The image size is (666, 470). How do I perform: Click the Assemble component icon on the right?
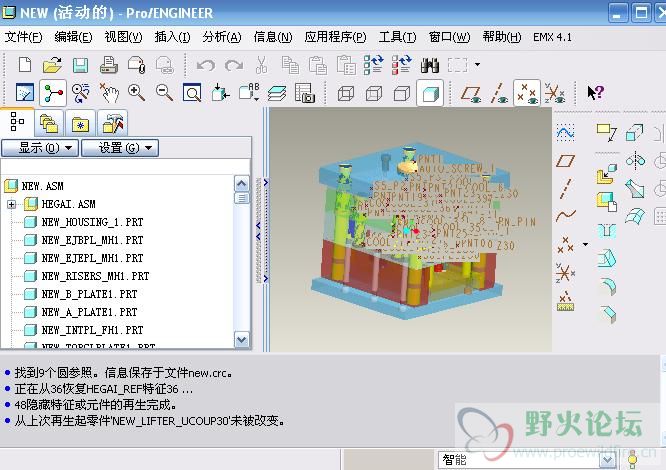[x=606, y=174]
